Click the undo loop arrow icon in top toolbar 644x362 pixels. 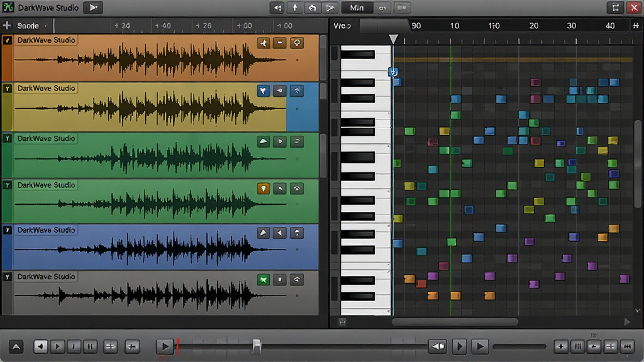pyautogui.click(x=312, y=8)
